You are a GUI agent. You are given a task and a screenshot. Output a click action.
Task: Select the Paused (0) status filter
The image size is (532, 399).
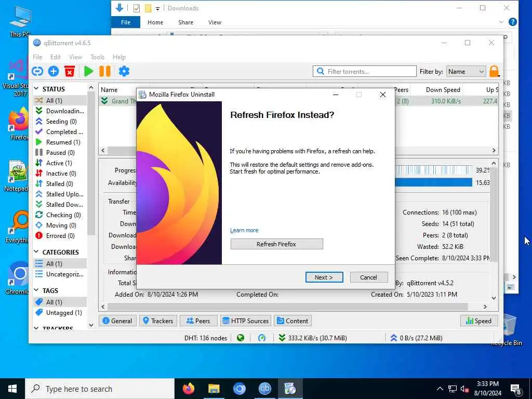point(60,153)
